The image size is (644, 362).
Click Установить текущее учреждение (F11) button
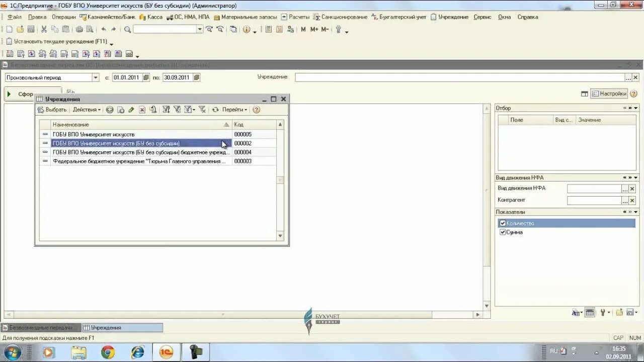(56, 41)
